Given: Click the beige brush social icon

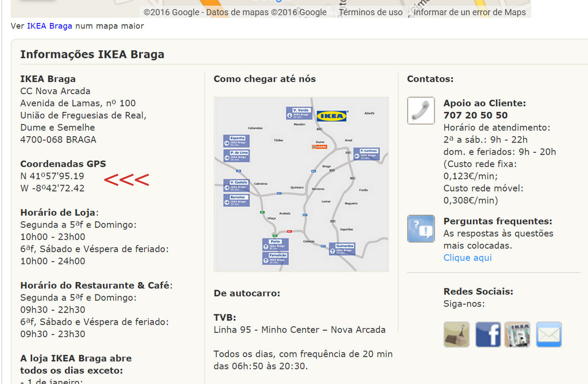Looking at the screenshot, I should (457, 335).
